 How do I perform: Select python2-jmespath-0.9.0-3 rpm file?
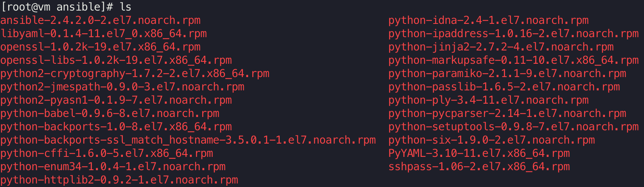pyautogui.click(x=122, y=87)
